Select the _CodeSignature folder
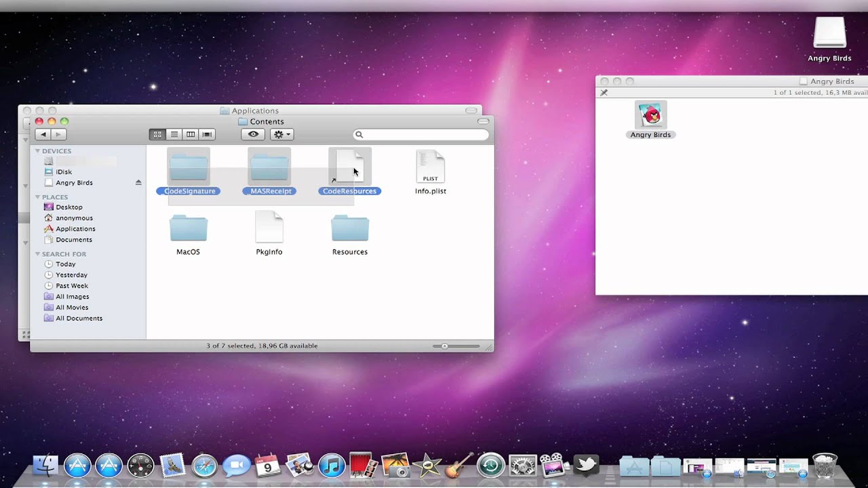Viewport: 868px width, 488px height. coord(189,172)
